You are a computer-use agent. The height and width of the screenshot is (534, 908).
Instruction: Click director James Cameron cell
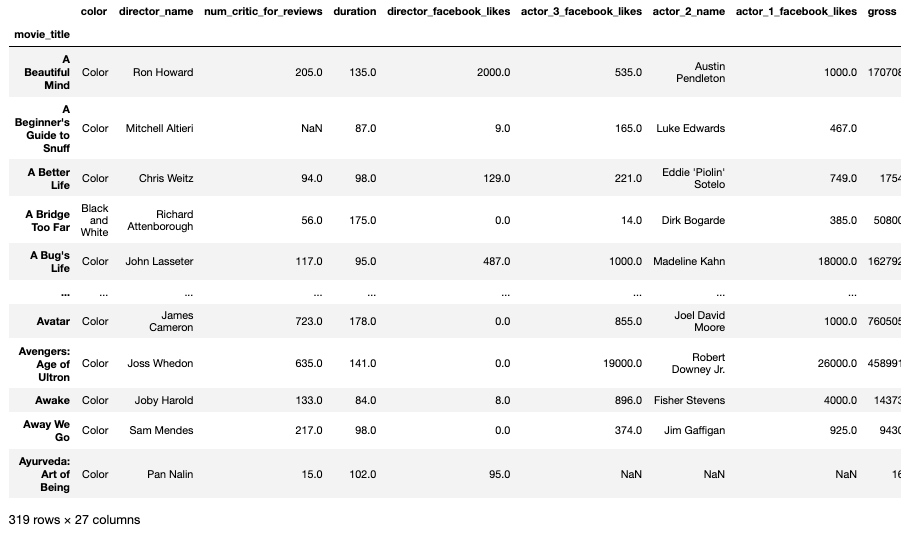(171, 321)
